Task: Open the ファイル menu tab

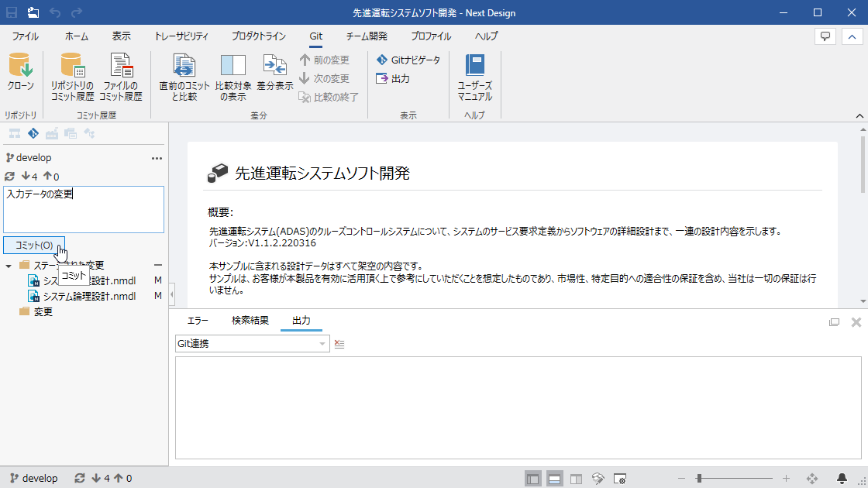Action: (x=26, y=36)
